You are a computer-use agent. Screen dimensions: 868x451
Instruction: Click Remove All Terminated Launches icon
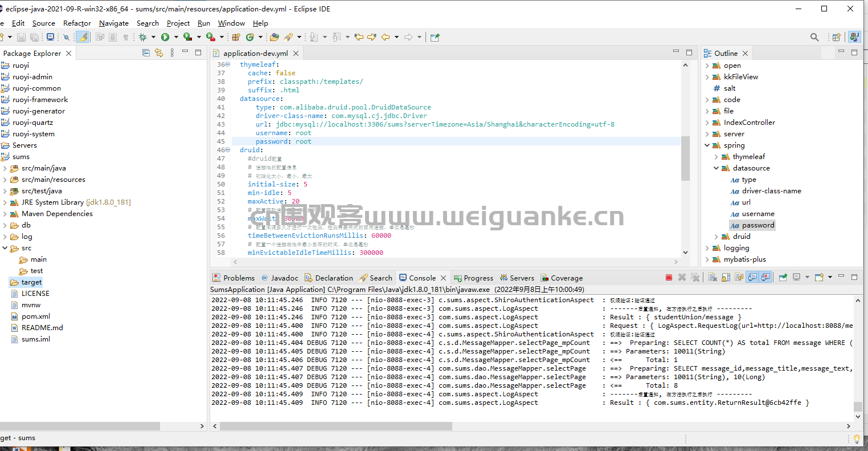695,277
